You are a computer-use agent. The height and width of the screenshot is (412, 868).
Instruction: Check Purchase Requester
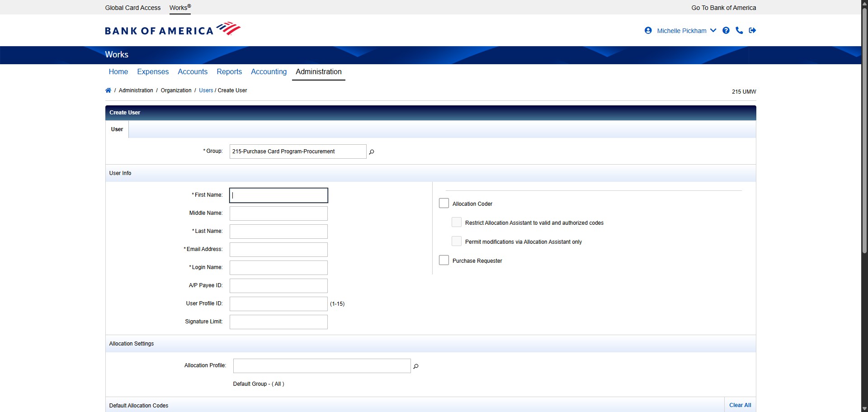click(x=444, y=260)
